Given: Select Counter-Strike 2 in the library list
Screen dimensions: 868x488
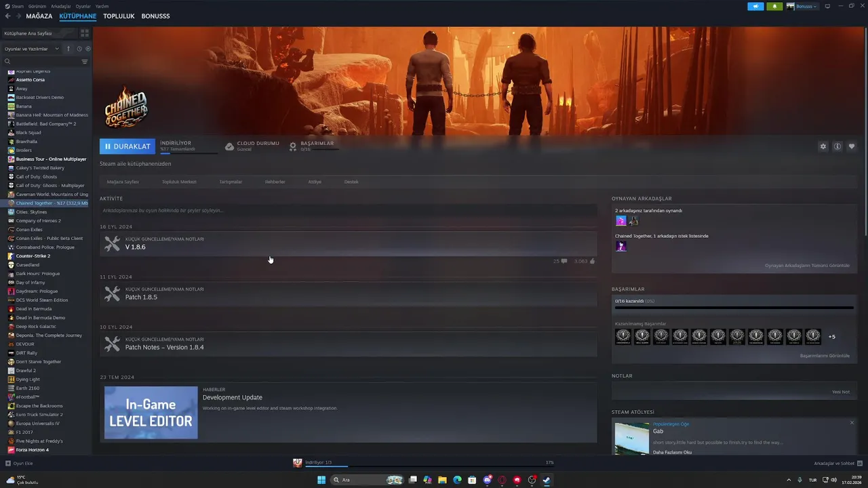Looking at the screenshot, I should pyautogui.click(x=33, y=256).
